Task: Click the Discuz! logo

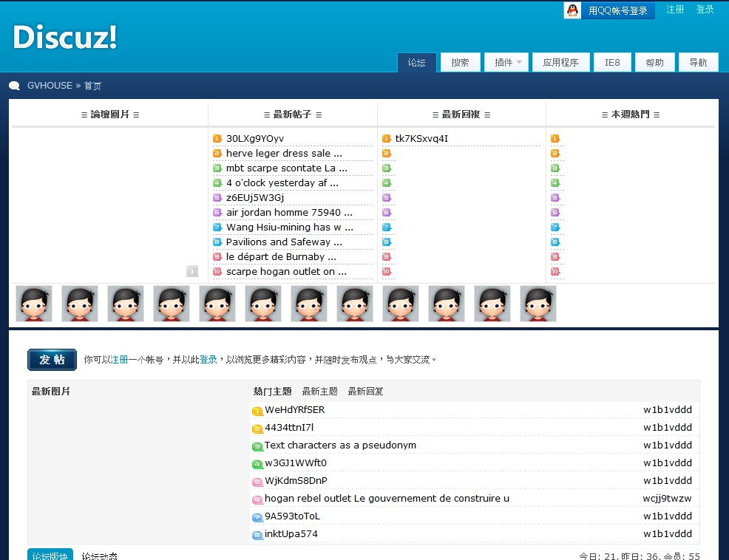Action: pyautogui.click(x=64, y=37)
